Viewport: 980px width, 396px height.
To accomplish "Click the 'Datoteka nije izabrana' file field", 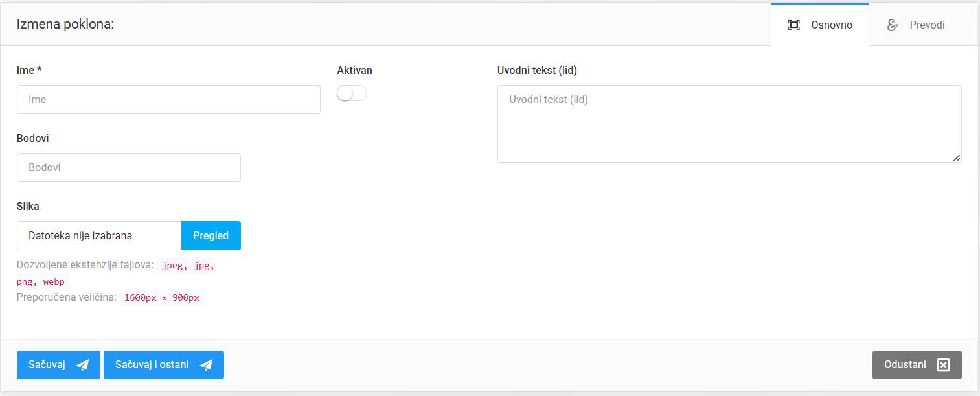I will point(99,236).
